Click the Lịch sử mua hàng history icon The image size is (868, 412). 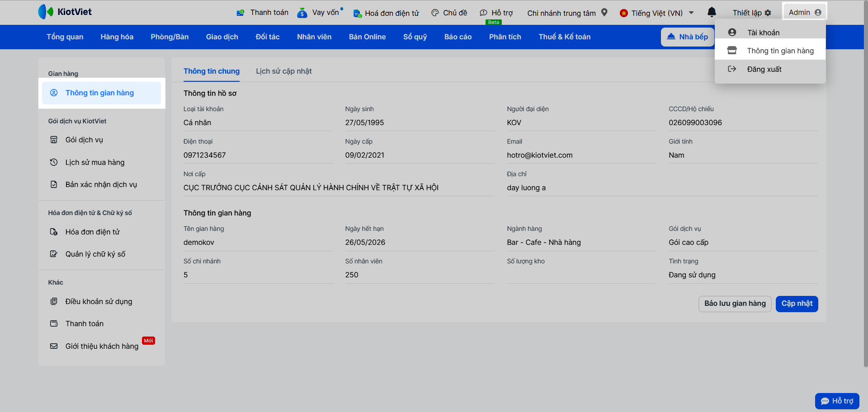54,162
